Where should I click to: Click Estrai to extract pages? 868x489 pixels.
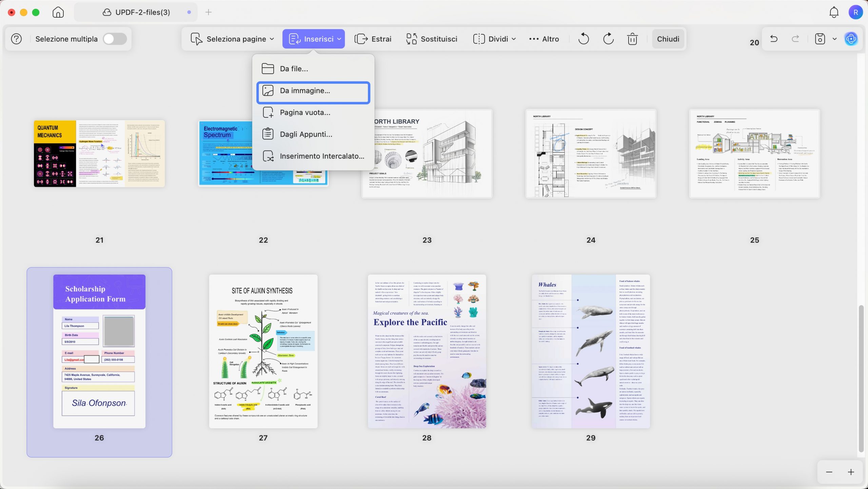pyautogui.click(x=373, y=39)
